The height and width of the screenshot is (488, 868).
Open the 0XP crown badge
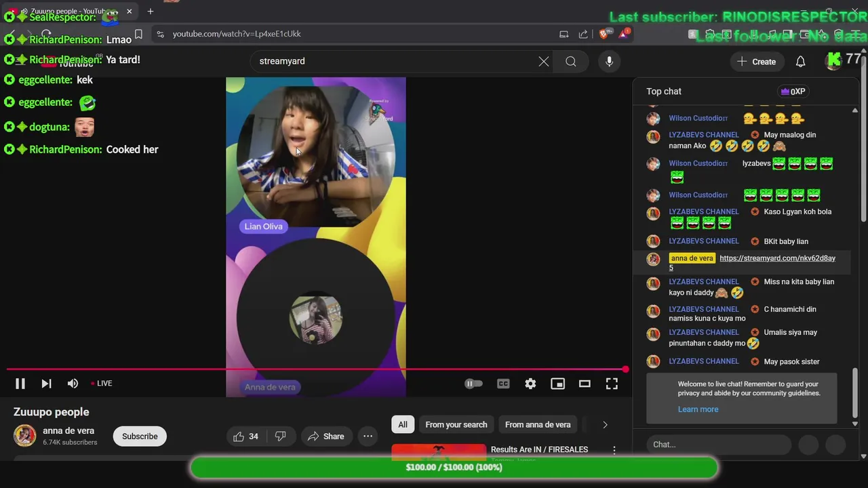pyautogui.click(x=793, y=91)
